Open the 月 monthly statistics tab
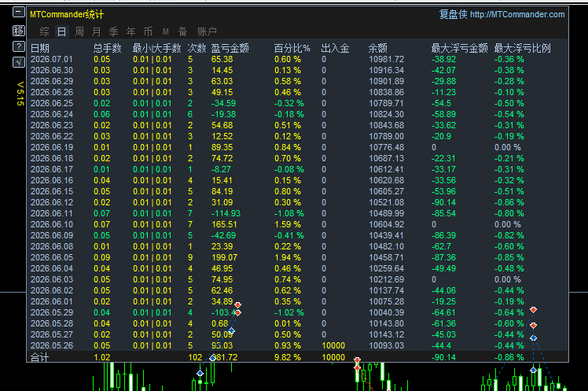The height and width of the screenshot is (391, 588). (97, 31)
